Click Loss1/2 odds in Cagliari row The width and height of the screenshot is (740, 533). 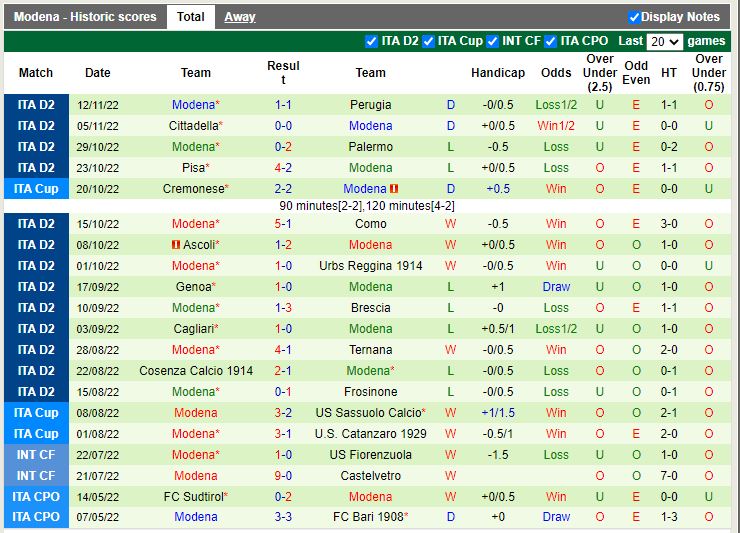pos(556,329)
